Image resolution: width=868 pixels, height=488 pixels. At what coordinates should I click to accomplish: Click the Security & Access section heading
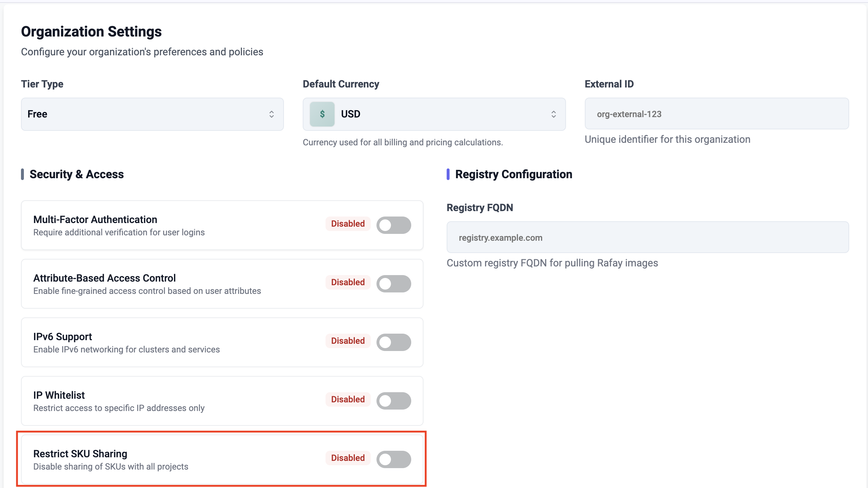[77, 174]
